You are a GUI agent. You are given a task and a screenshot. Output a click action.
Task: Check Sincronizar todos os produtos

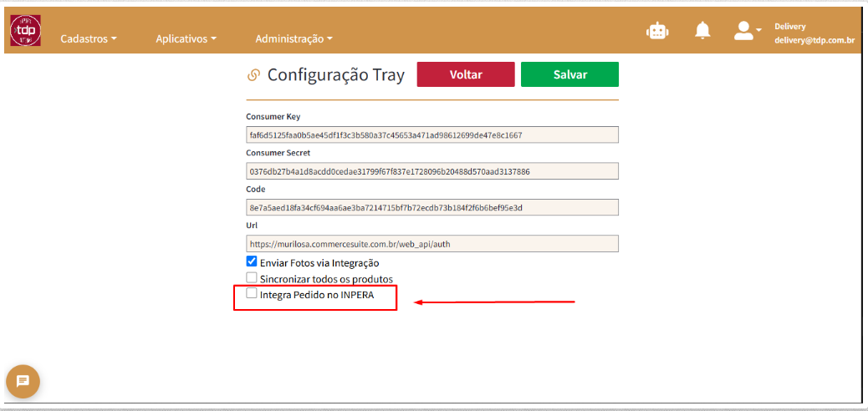(252, 277)
